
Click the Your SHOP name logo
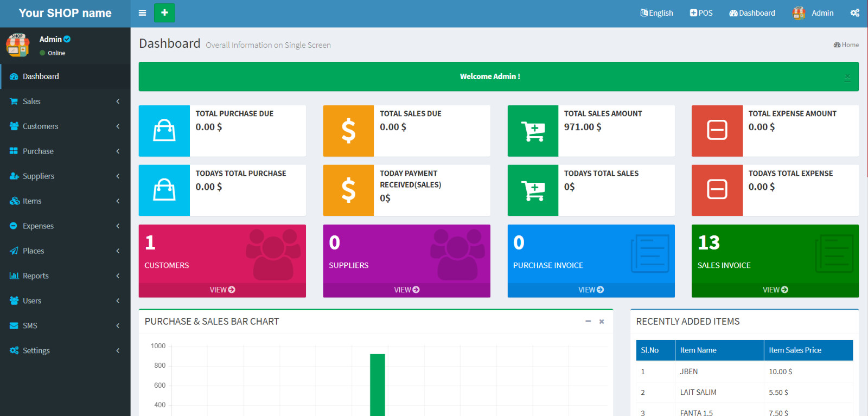65,13
